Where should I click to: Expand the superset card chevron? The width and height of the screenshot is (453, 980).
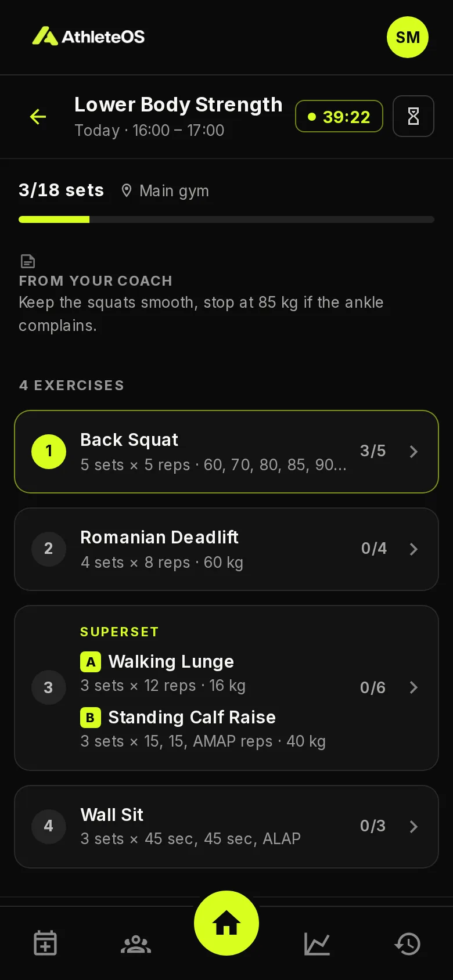click(x=414, y=687)
